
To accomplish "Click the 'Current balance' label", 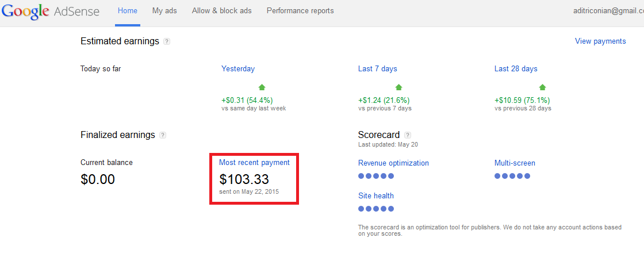I will 106,163.
